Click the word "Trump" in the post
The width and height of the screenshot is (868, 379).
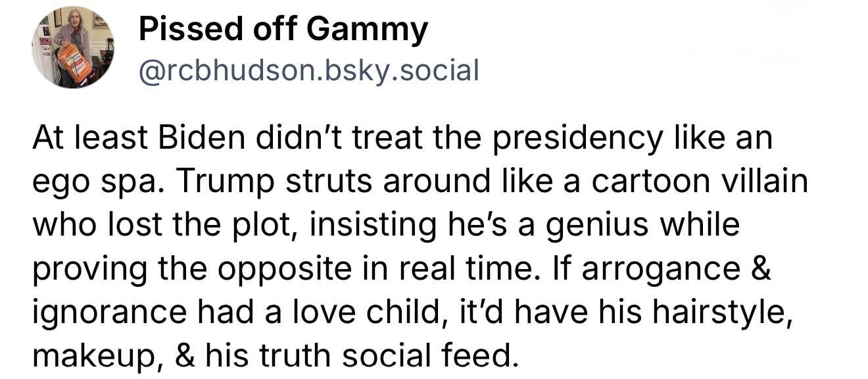coord(219,182)
